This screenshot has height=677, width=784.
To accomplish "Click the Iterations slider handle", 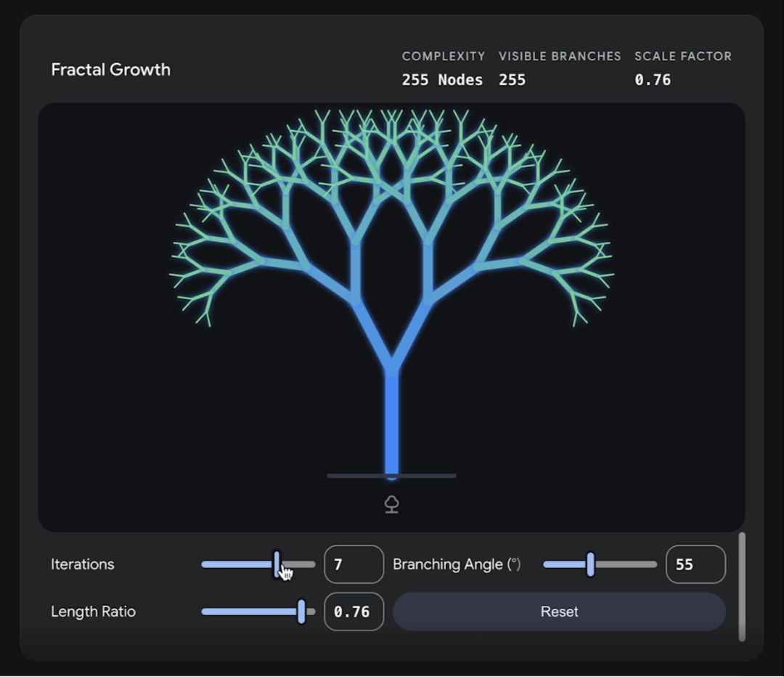I will point(277,564).
